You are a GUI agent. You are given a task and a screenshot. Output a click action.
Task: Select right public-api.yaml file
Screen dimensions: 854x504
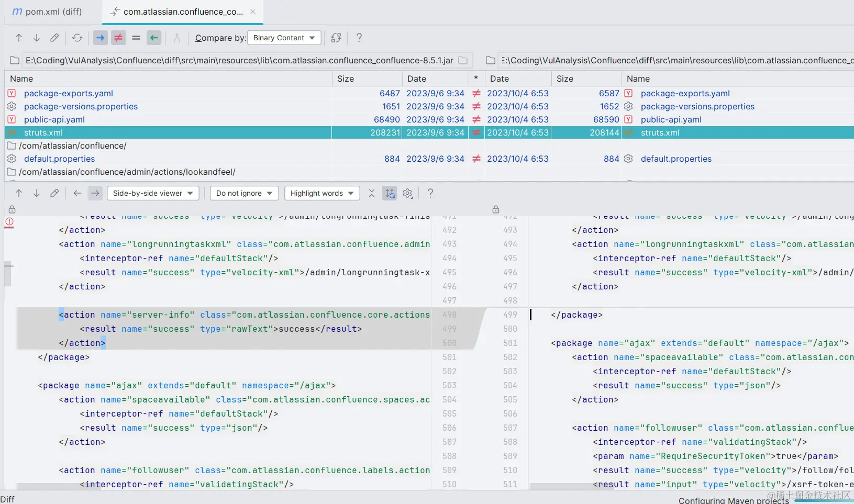(x=671, y=119)
